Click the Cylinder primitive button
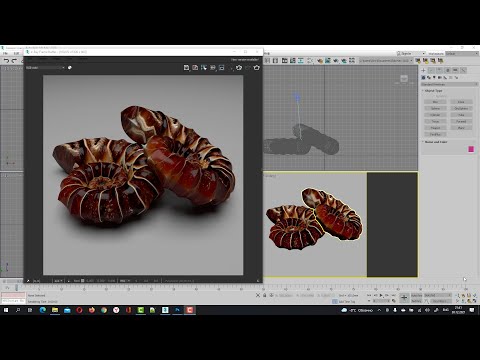This screenshot has height=360, width=480. pos(435,115)
